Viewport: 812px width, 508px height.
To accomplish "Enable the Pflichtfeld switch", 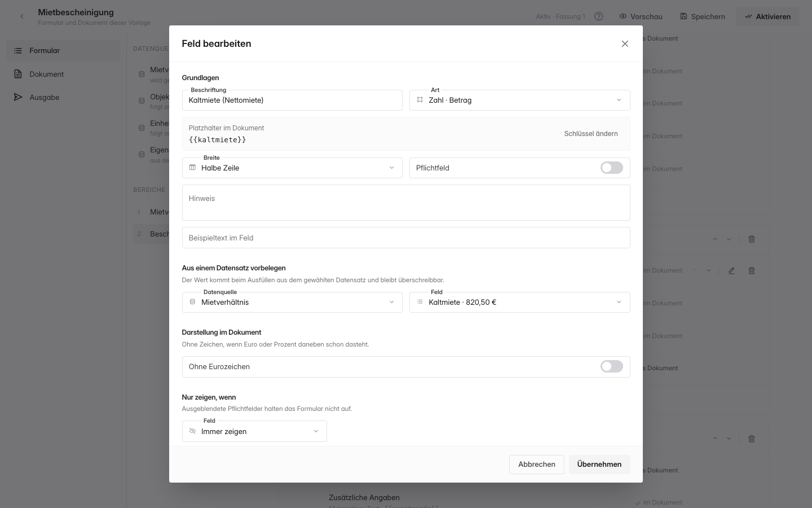I will (x=612, y=168).
